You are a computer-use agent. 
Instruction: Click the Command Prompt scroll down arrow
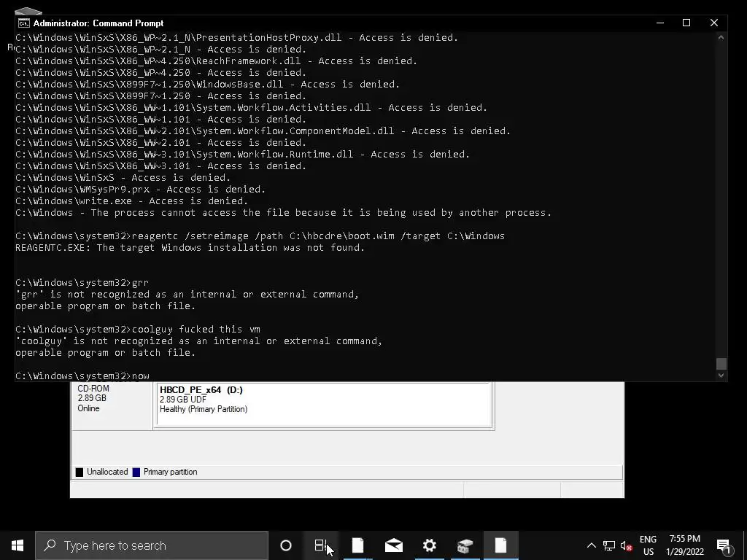pyautogui.click(x=721, y=376)
